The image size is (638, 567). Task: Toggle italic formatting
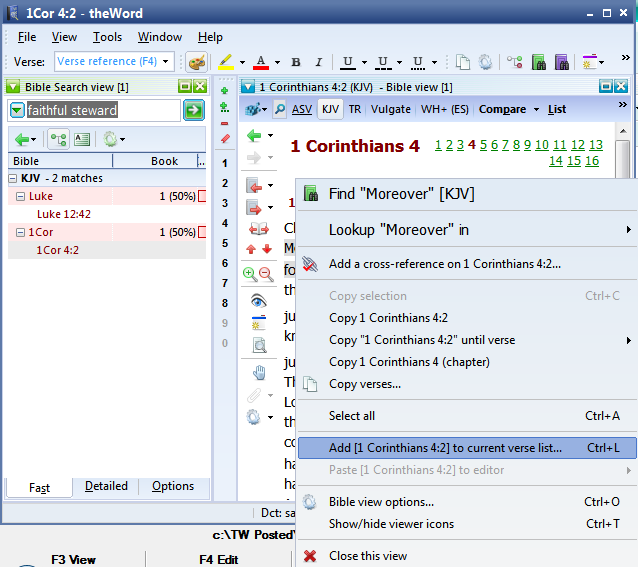click(x=319, y=62)
